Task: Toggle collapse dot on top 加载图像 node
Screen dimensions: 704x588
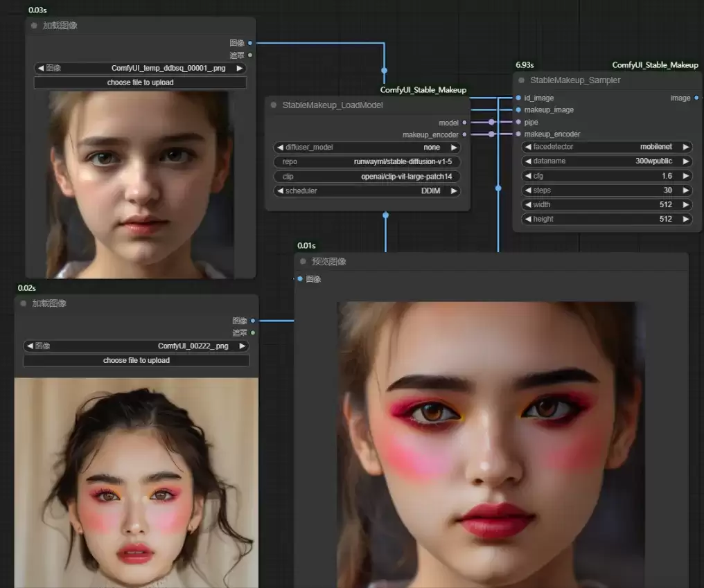Action: tap(34, 26)
